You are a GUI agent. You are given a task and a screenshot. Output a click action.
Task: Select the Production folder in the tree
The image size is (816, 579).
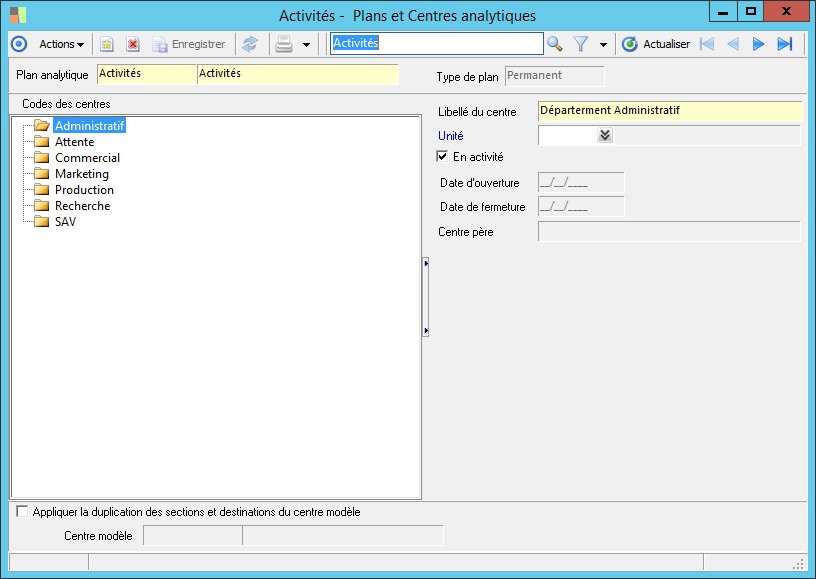coord(84,190)
